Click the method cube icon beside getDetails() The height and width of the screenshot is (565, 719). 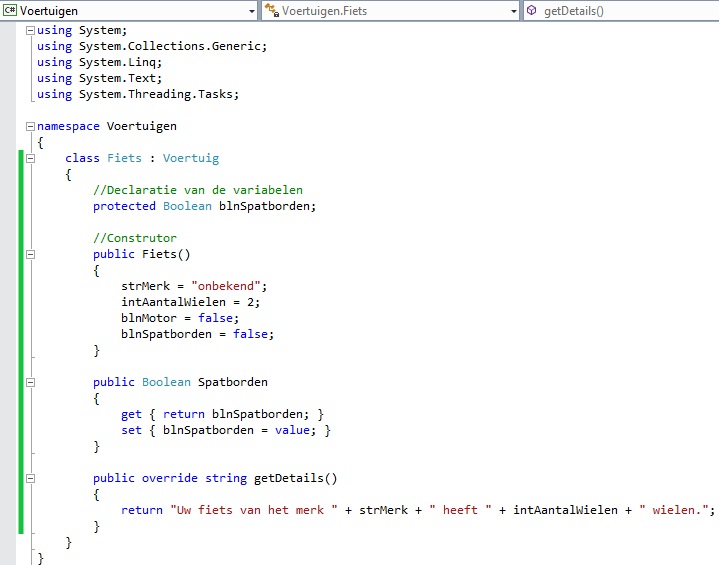pos(531,10)
